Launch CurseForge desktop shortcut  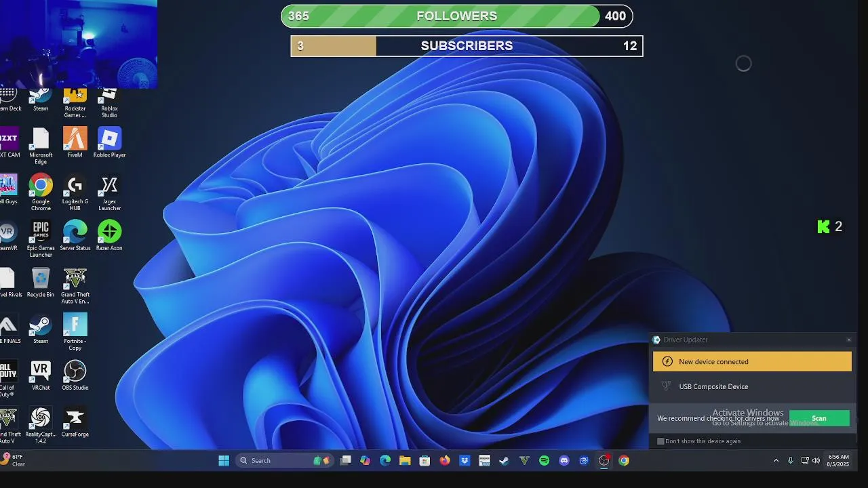(x=75, y=422)
